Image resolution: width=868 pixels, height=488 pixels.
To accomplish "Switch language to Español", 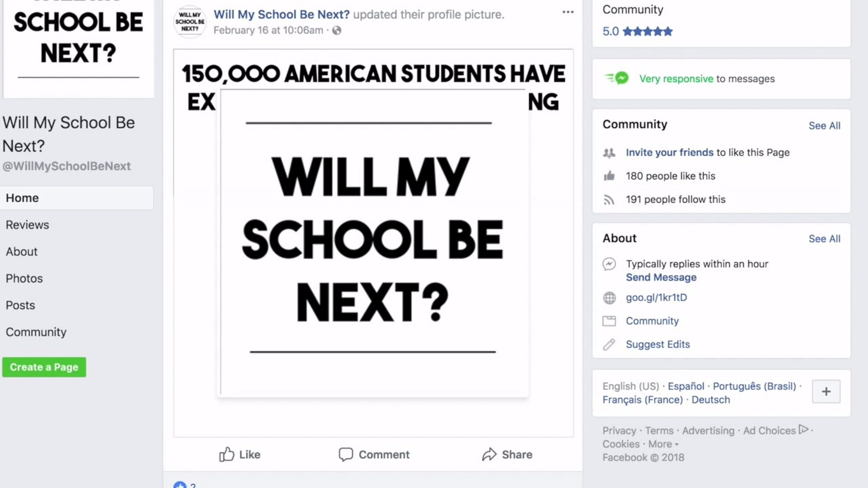I will [x=686, y=386].
